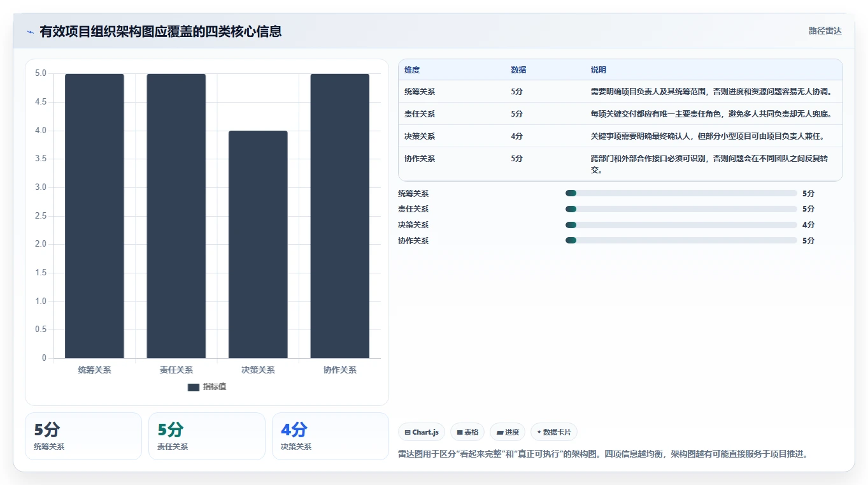The width and height of the screenshot is (868, 485).
Task: Click the 统筹关系 x-axis label
Action: pyautogui.click(x=94, y=370)
